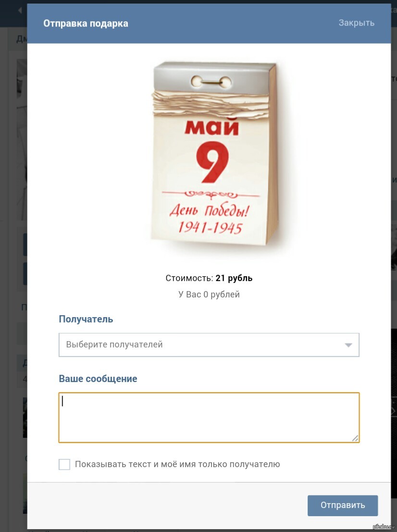Click the calendar's metal ring binder
Image resolution: width=397 pixels, height=532 pixels.
(211, 82)
